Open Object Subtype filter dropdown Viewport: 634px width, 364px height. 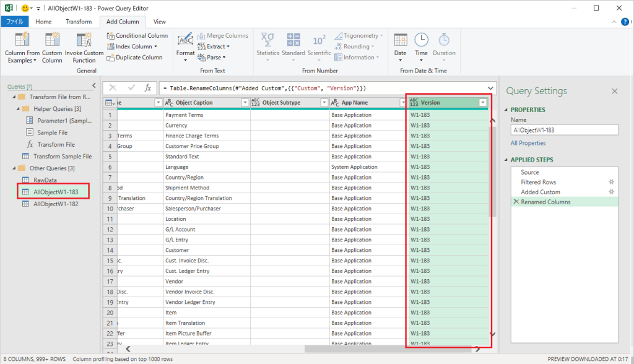click(324, 103)
